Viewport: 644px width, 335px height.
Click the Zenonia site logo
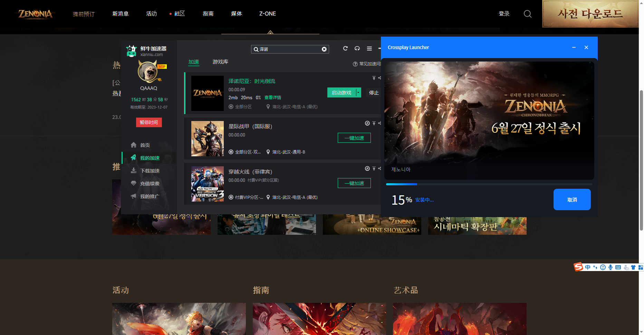(36, 14)
